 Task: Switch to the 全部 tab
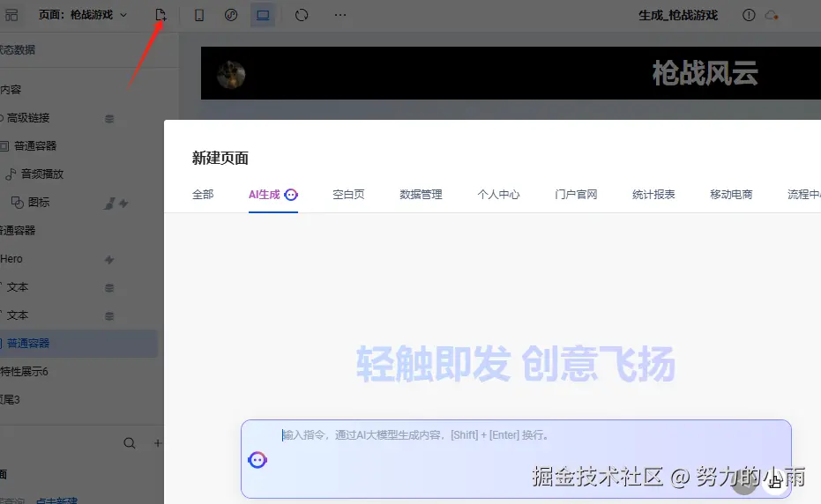pyautogui.click(x=203, y=194)
